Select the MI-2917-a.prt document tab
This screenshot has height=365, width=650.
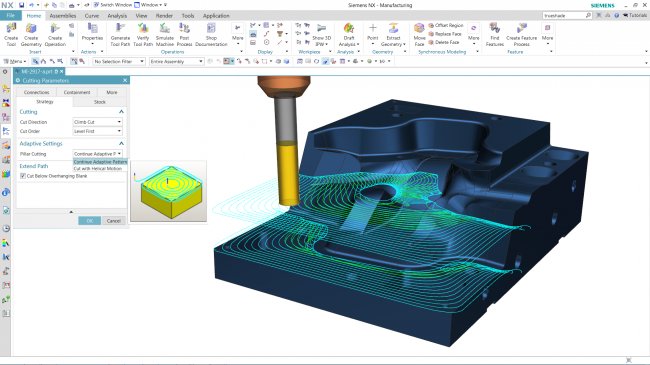[39, 71]
